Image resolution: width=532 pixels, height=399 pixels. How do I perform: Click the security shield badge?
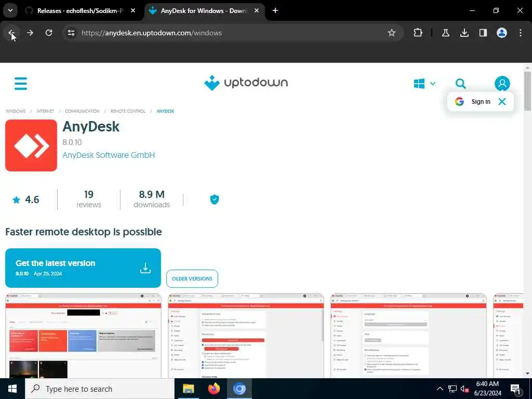tap(215, 199)
